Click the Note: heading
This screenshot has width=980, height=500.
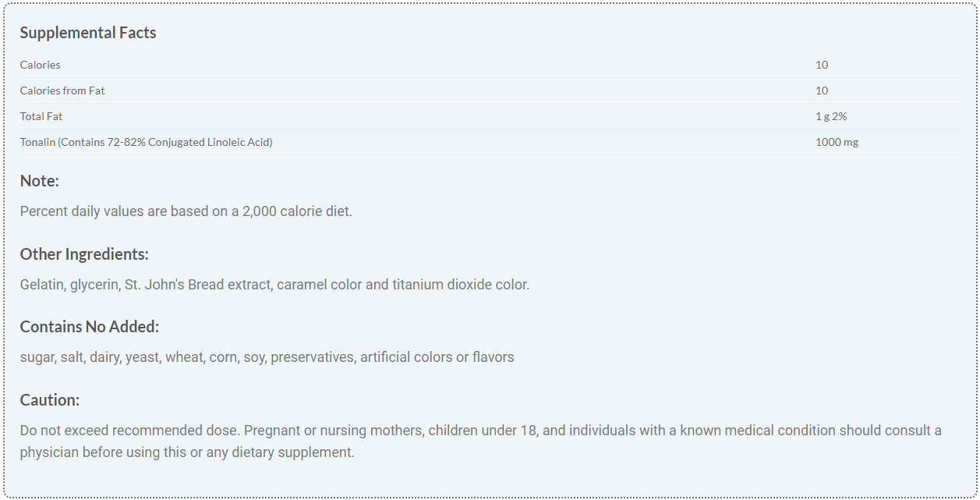pyautogui.click(x=40, y=181)
